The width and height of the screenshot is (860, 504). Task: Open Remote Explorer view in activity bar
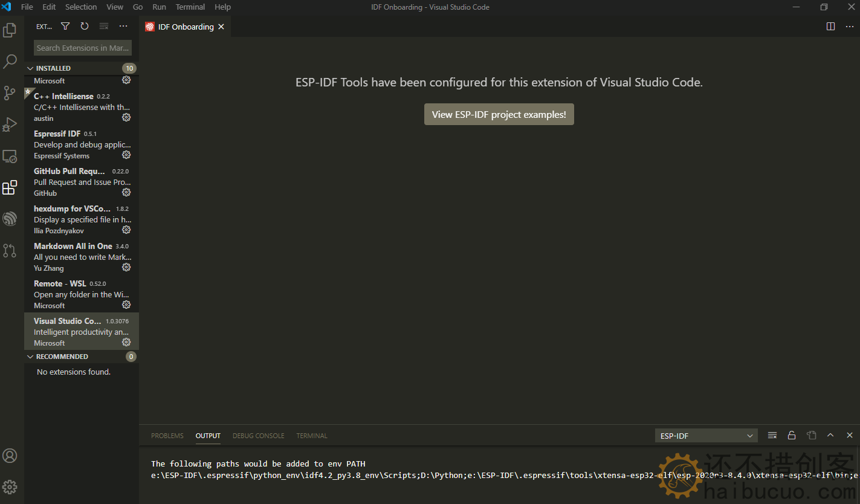(x=10, y=156)
